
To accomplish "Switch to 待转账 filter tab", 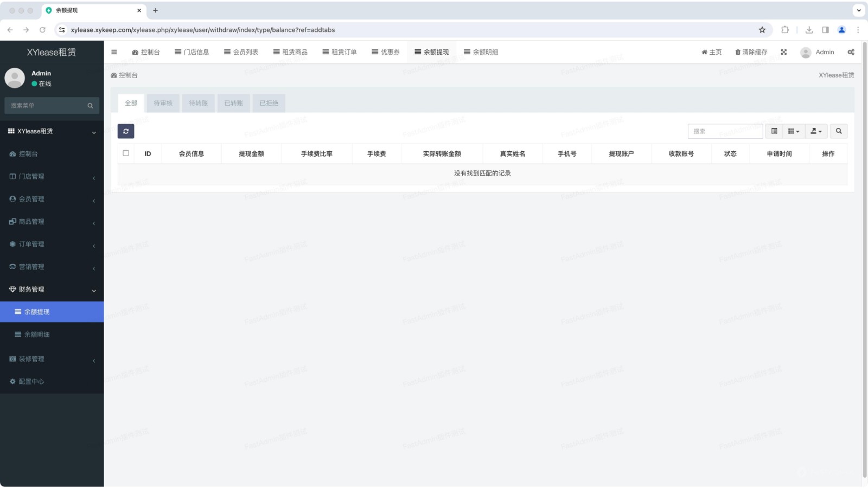I will coord(199,103).
